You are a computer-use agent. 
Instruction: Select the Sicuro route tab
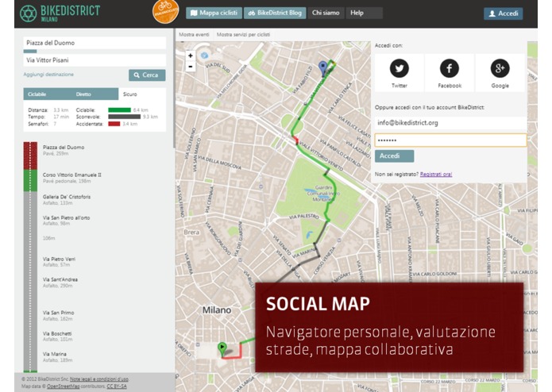tap(130, 94)
